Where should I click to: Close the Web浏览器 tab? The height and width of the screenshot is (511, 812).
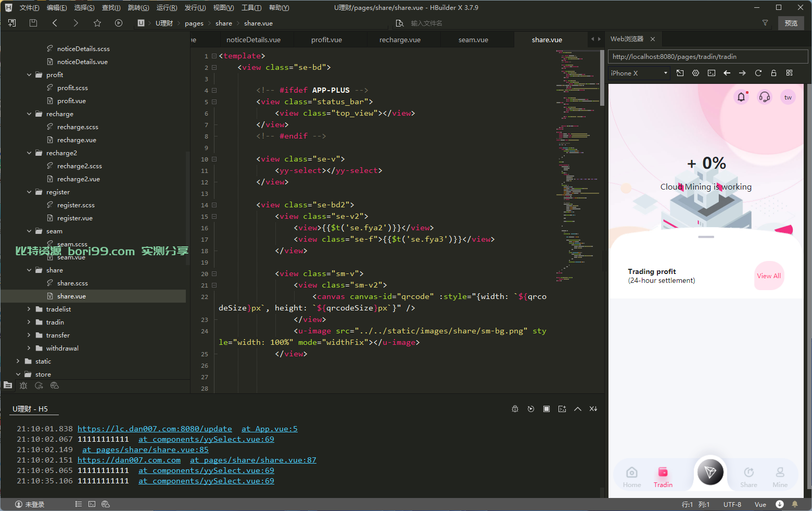(x=653, y=39)
